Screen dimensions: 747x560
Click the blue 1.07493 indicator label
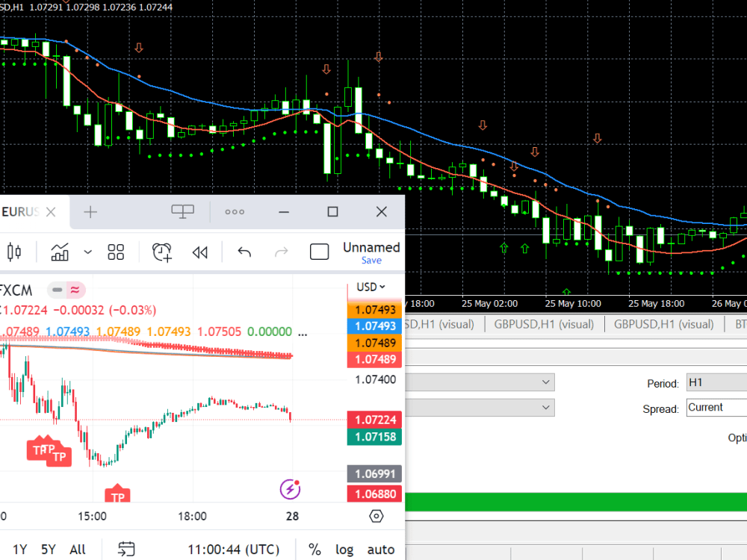tap(374, 326)
